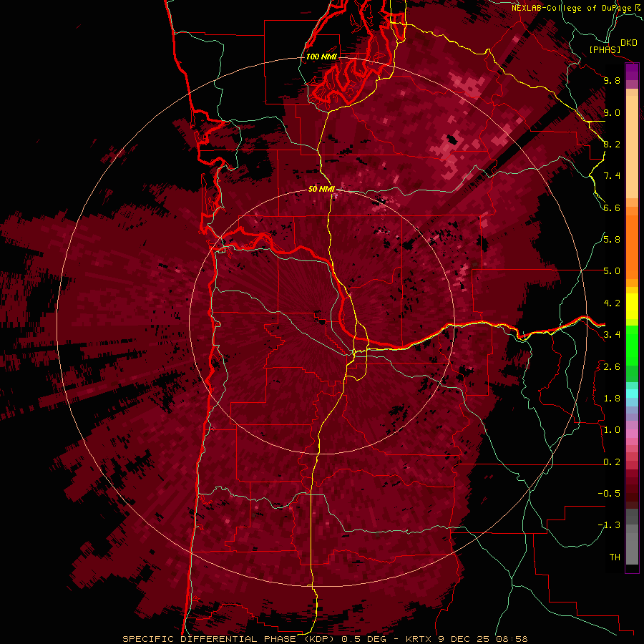Click the "50 NMI" range ring label

tap(321, 190)
